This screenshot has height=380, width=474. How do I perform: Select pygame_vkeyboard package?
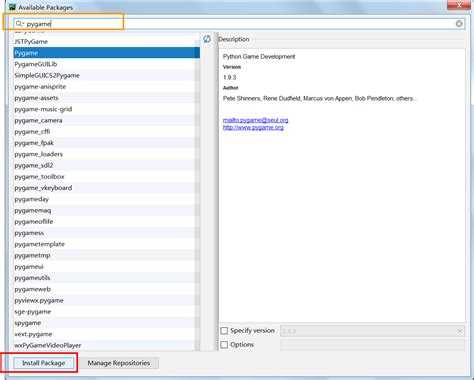click(x=107, y=188)
